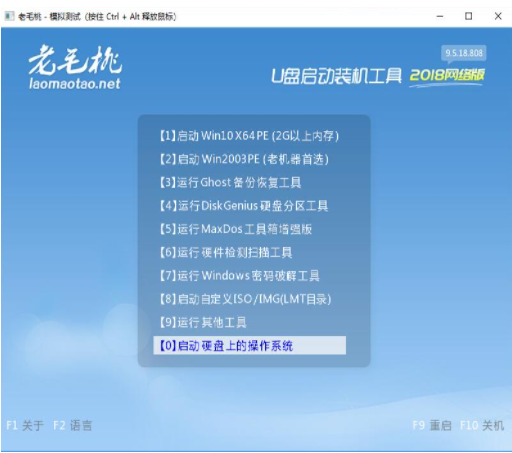The width and height of the screenshot is (512, 453).
Task: Select option 8 custom ISO/IMG boot
Action: (x=245, y=299)
